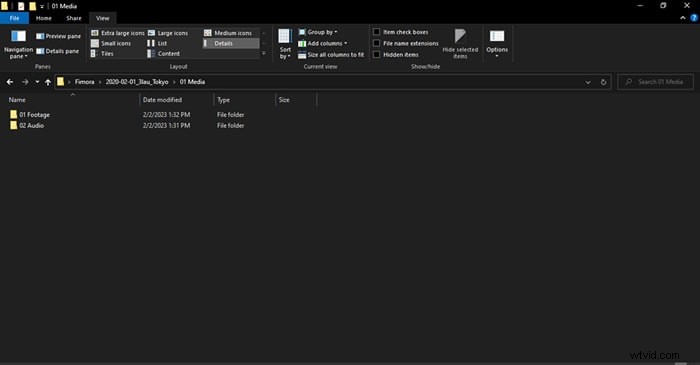
Task: Open the File tab
Action: 14,18
